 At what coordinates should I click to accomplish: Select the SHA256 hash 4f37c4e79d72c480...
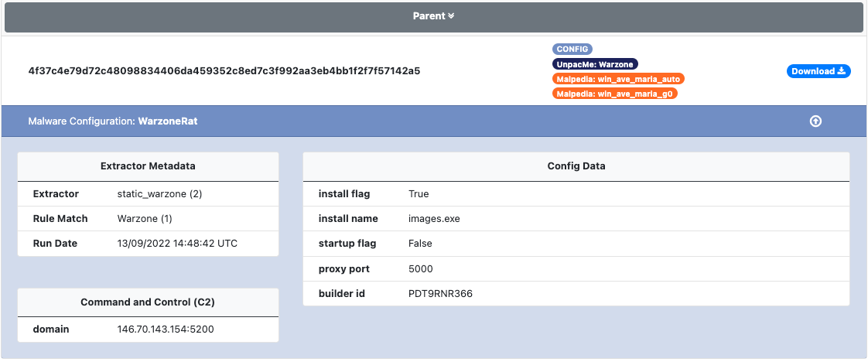(224, 71)
